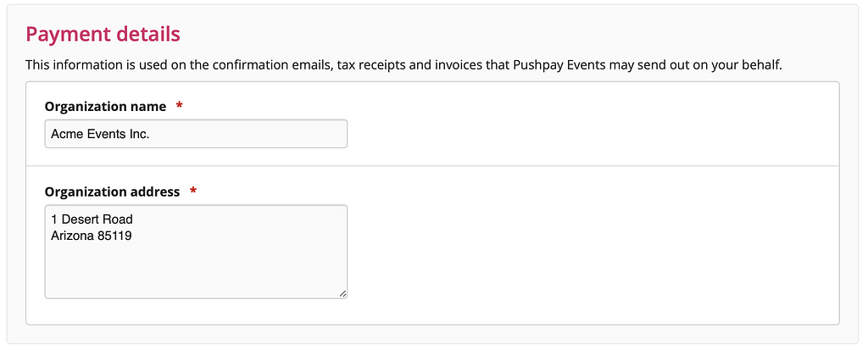Grab the address text area resize handle
Screen dimensions: 868x350
point(342,293)
